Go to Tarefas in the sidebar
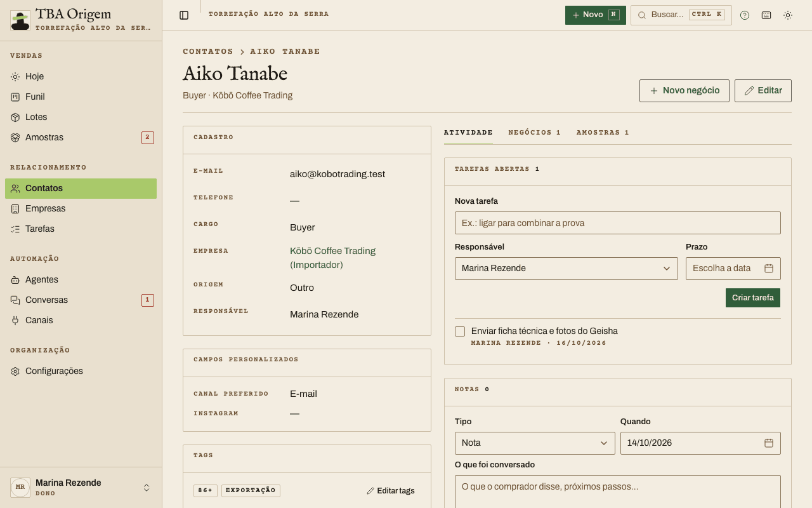This screenshot has width=812, height=508. click(x=81, y=229)
